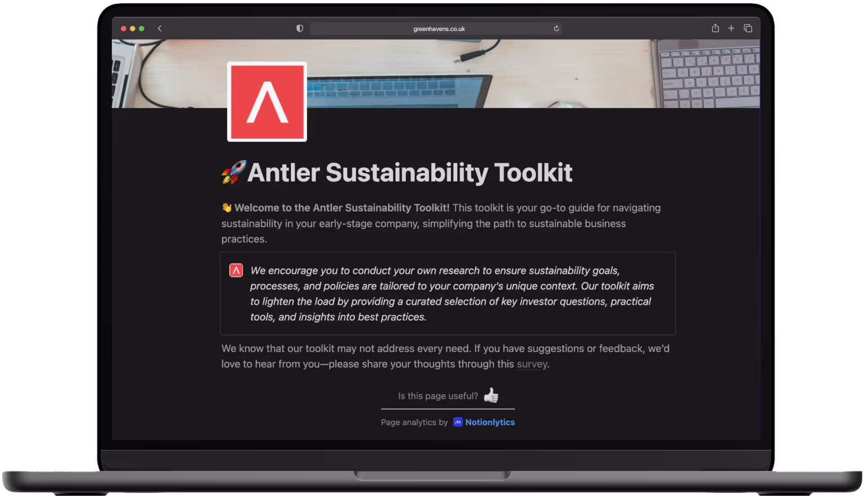Focus the greenhavens.co.uk address bar

tap(436, 29)
